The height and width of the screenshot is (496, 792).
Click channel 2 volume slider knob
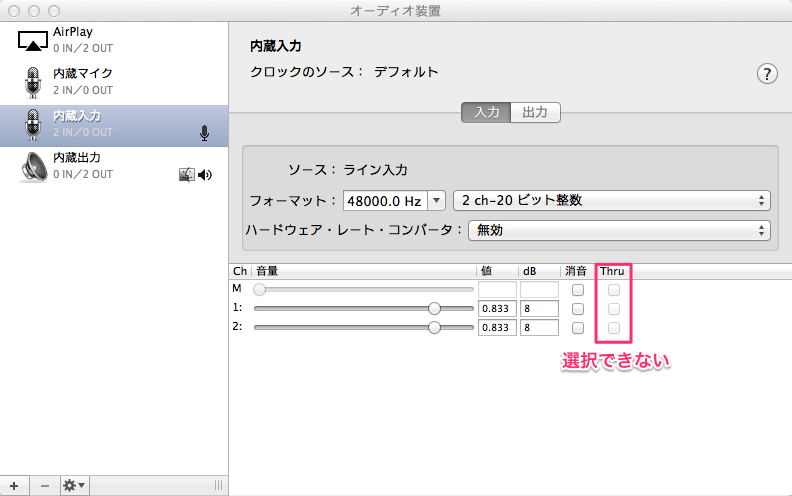point(434,327)
